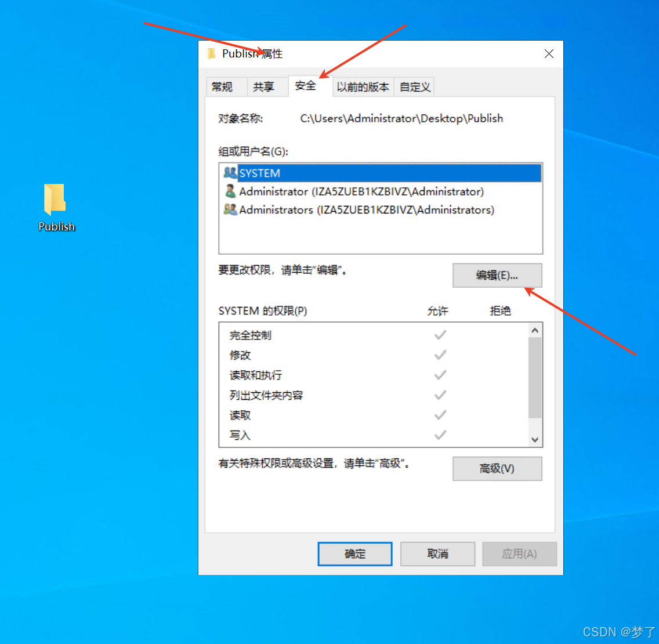Image resolution: width=659 pixels, height=644 pixels.
Task: Click the Administrator user icon
Action: pos(230,191)
